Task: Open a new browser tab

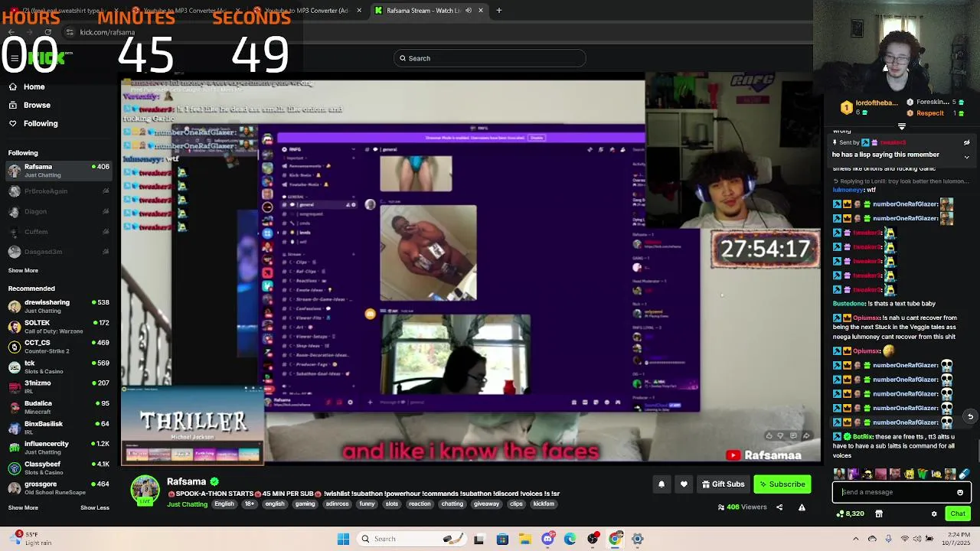Action: [499, 11]
